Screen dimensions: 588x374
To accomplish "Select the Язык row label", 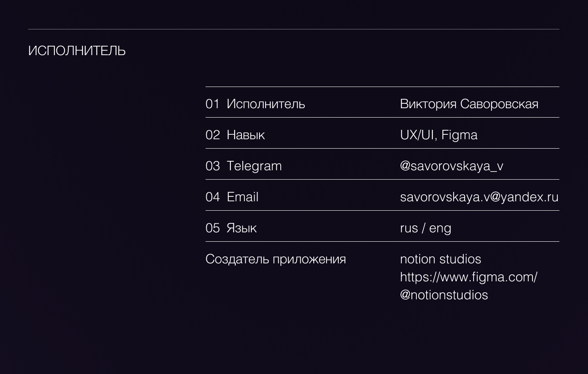I will tap(241, 228).
